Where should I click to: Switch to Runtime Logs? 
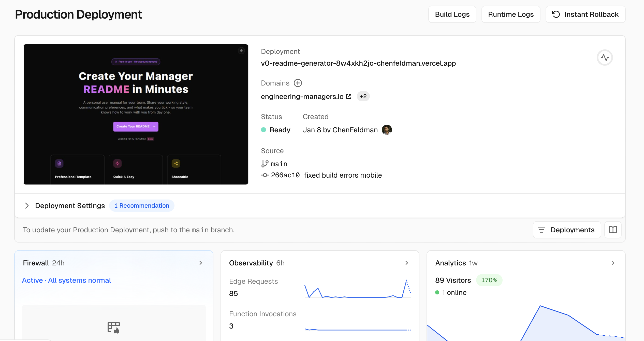pyautogui.click(x=511, y=14)
